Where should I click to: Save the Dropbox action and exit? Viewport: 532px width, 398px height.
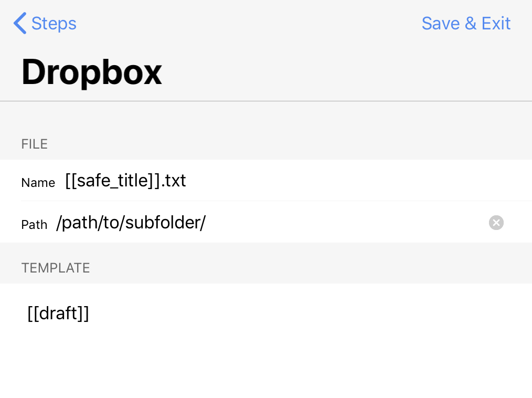coord(466,23)
